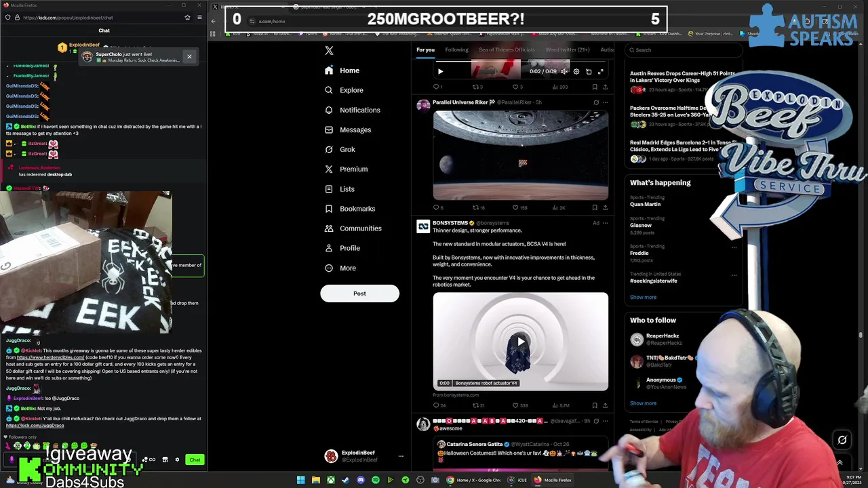Open Quan Martin trending topic
The height and width of the screenshot is (488, 868).
point(645,204)
